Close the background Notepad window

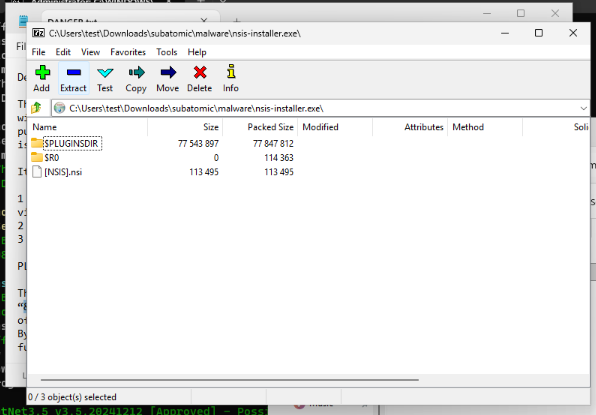pos(555,13)
